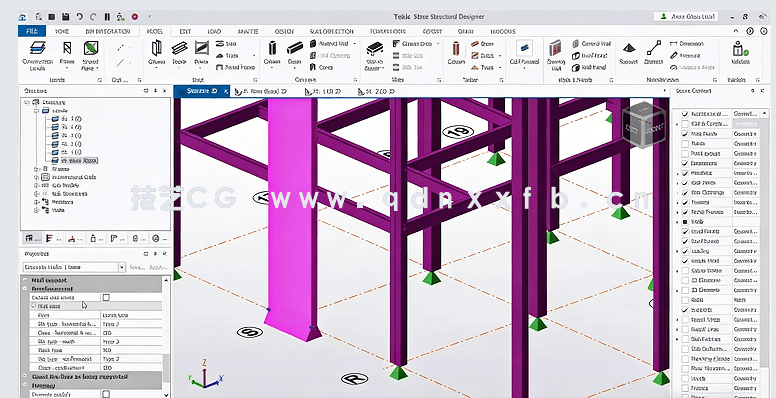Switch to the BIM Integration tab
The width and height of the screenshot is (776, 398).
coord(108,31)
